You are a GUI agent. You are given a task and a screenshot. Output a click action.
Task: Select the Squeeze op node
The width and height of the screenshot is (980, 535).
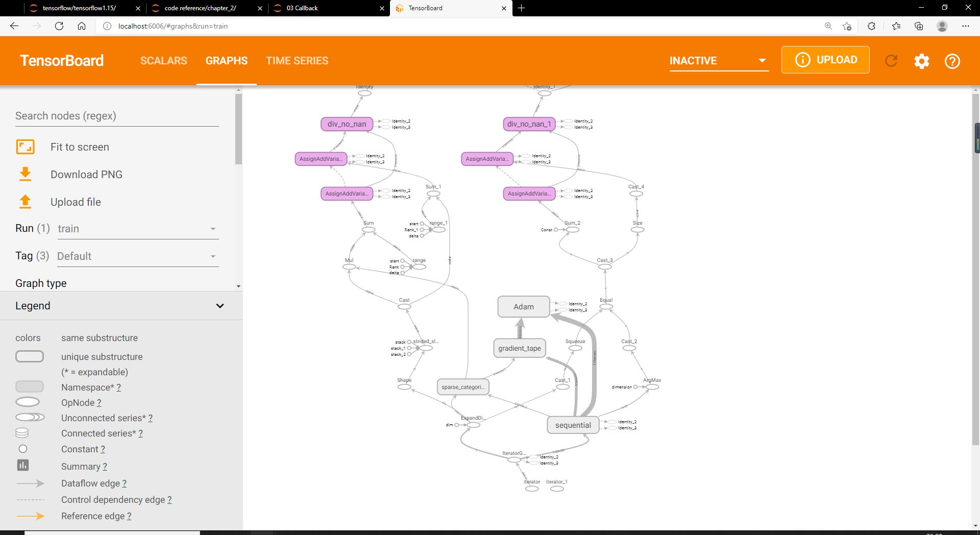pyautogui.click(x=575, y=348)
